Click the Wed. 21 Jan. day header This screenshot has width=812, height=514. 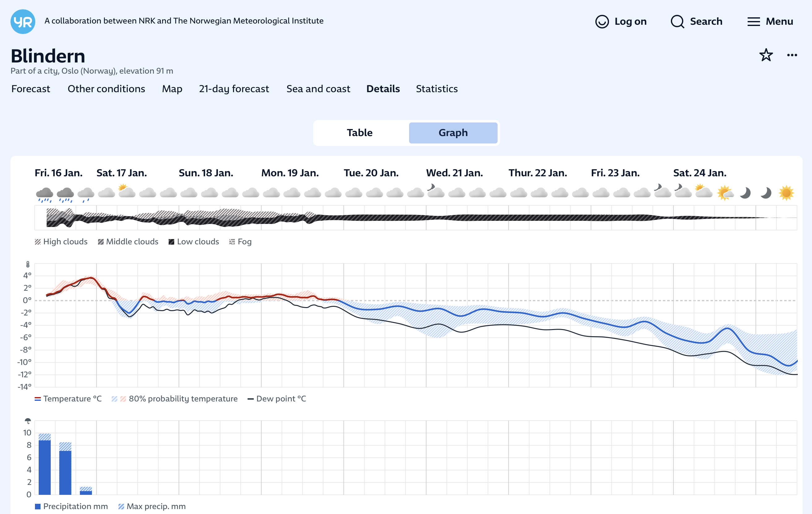pos(454,173)
